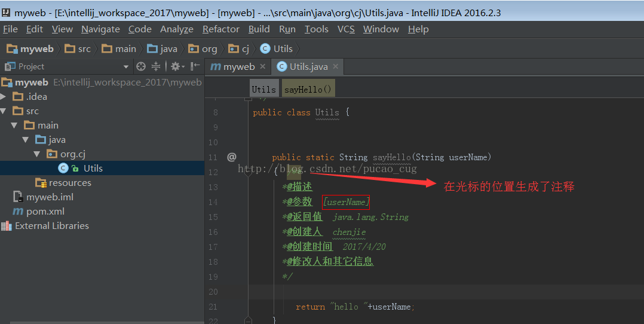Close the Utils.java editor tab

336,66
